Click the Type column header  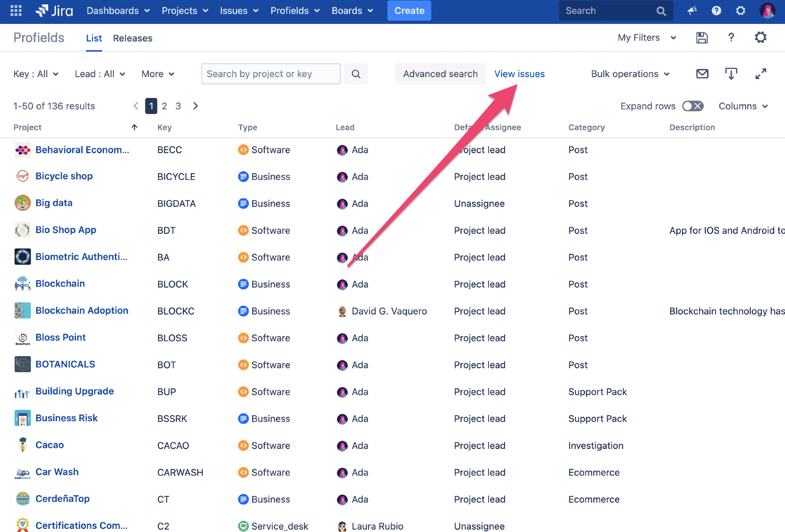[247, 127]
